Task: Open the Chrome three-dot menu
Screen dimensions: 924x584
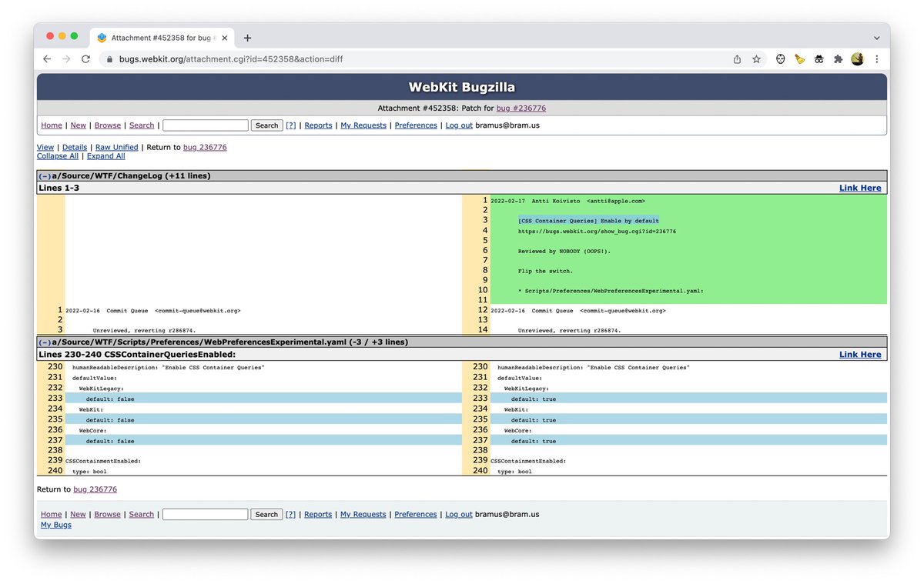Action: pos(876,59)
